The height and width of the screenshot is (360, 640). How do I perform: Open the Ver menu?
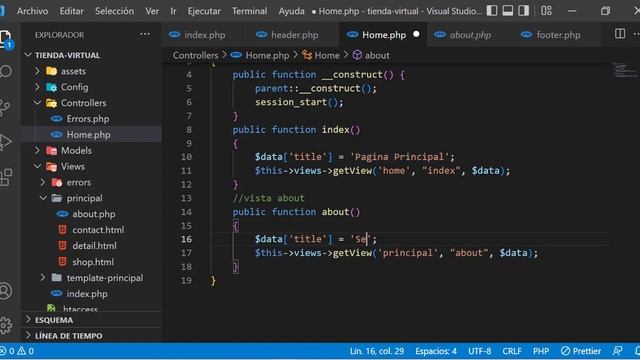click(152, 11)
